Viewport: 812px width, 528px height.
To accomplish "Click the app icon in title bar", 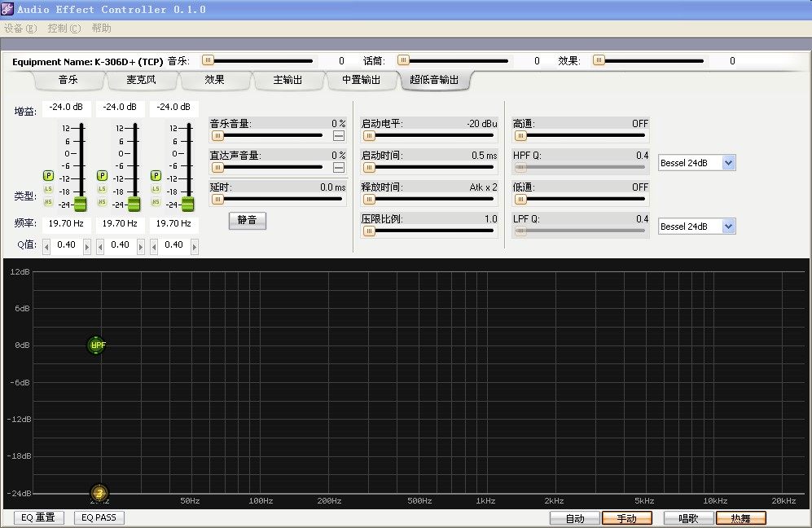I will click(8, 9).
